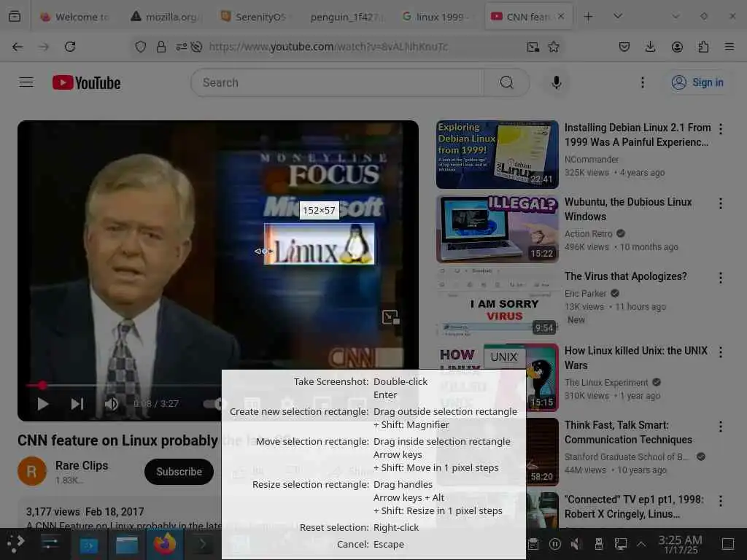
Task: Click the Rare Clips channel avatar
Action: click(x=32, y=472)
